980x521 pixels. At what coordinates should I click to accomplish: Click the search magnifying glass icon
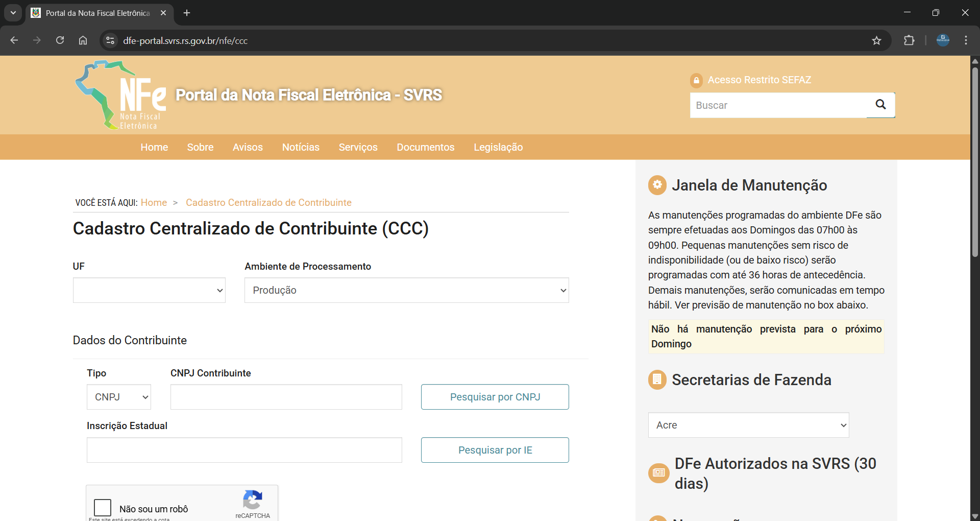pos(880,105)
